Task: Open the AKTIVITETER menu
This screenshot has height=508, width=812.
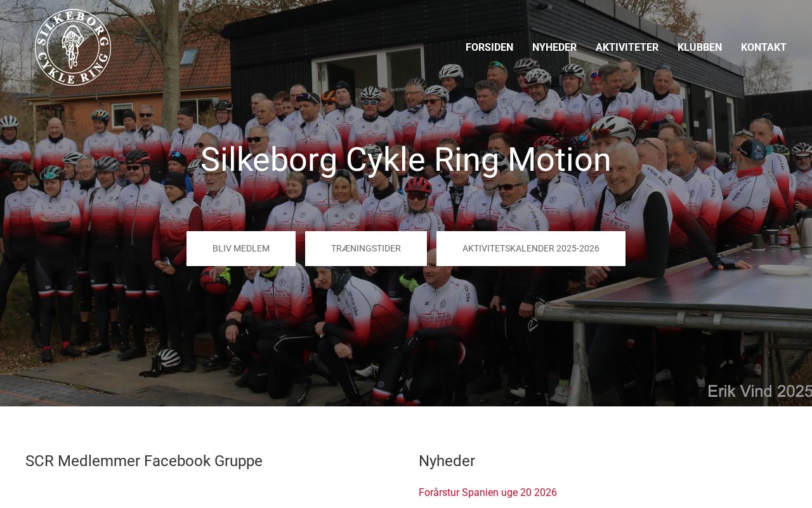Action: coord(627,48)
